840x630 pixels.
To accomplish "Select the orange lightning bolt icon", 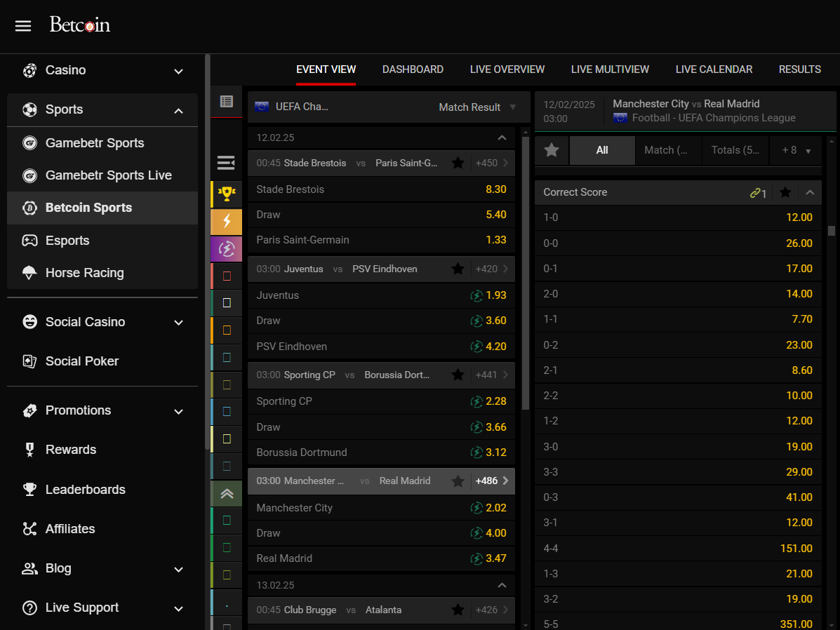I will (226, 222).
